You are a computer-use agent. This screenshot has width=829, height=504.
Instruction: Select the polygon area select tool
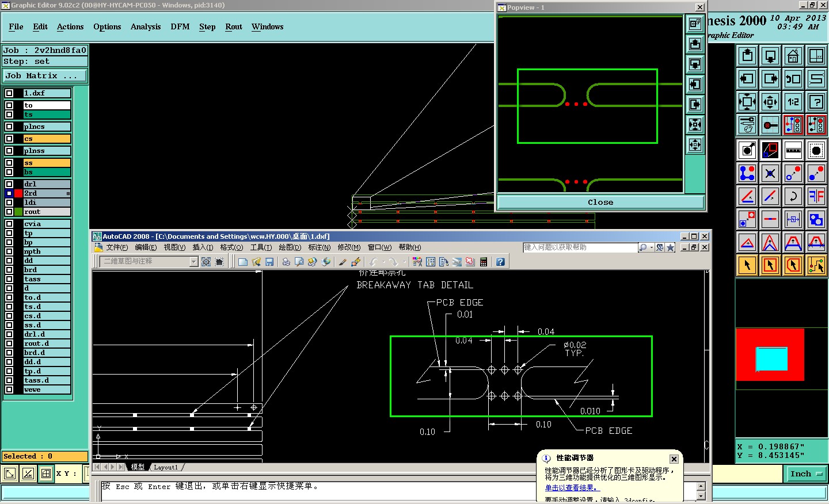793,265
